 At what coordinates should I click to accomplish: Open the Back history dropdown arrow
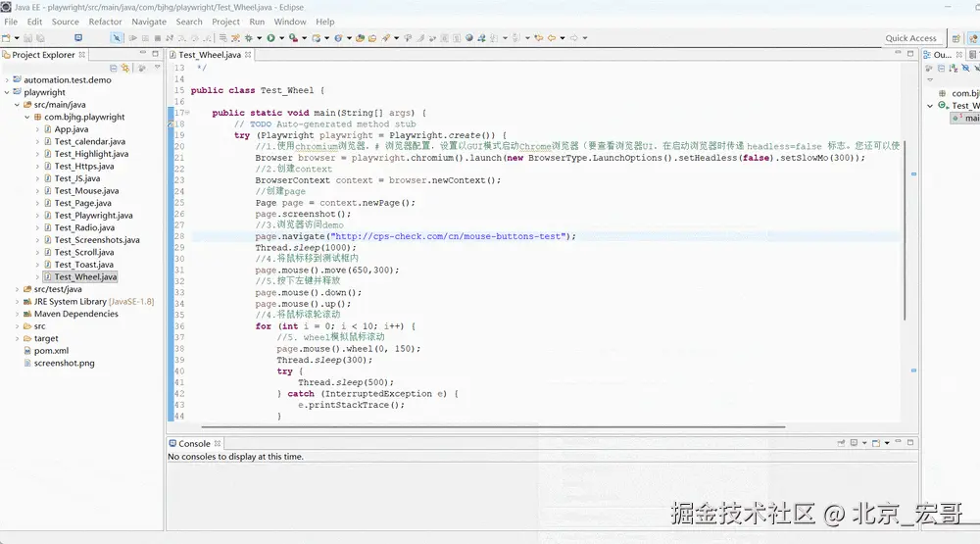click(563, 38)
